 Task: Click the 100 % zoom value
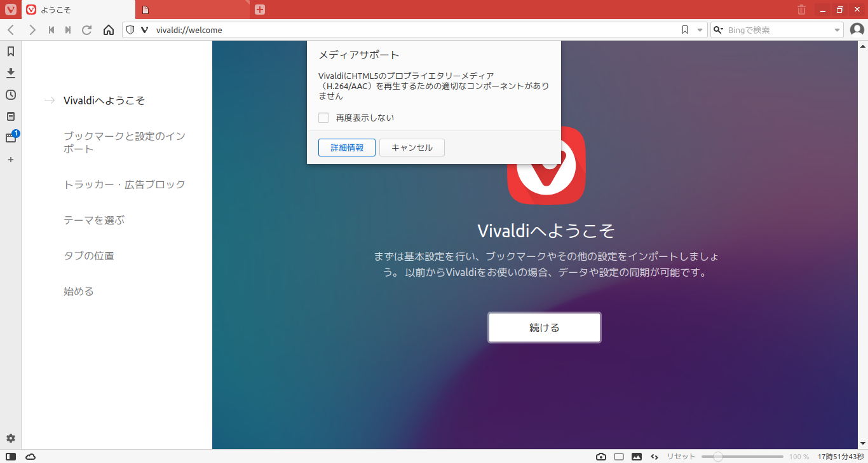[799, 457]
